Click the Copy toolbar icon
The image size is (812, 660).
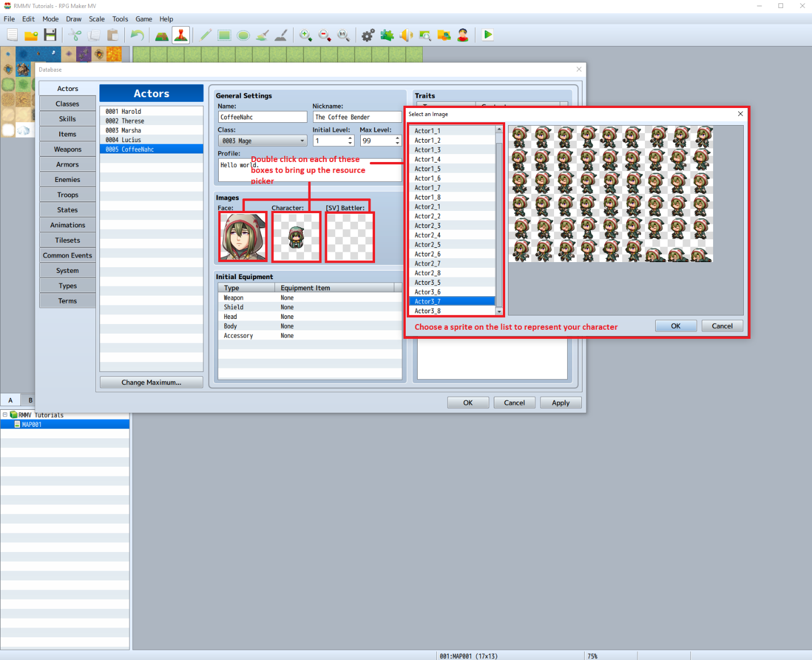(94, 35)
